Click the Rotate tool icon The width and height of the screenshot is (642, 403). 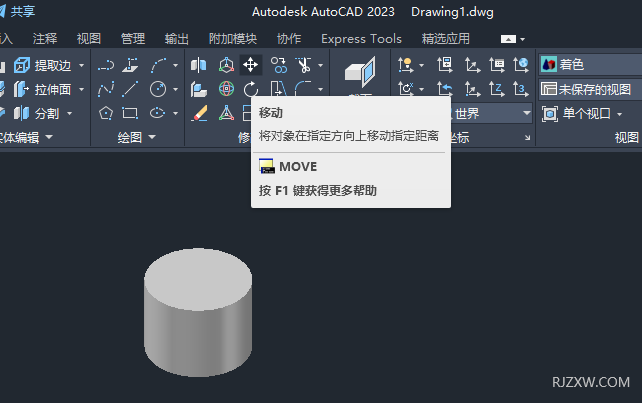(250, 89)
